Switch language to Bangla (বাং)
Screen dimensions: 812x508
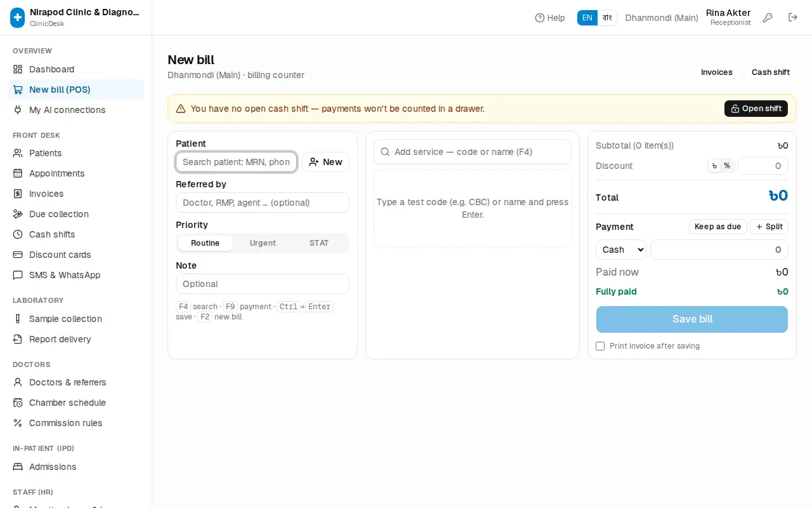tap(607, 18)
